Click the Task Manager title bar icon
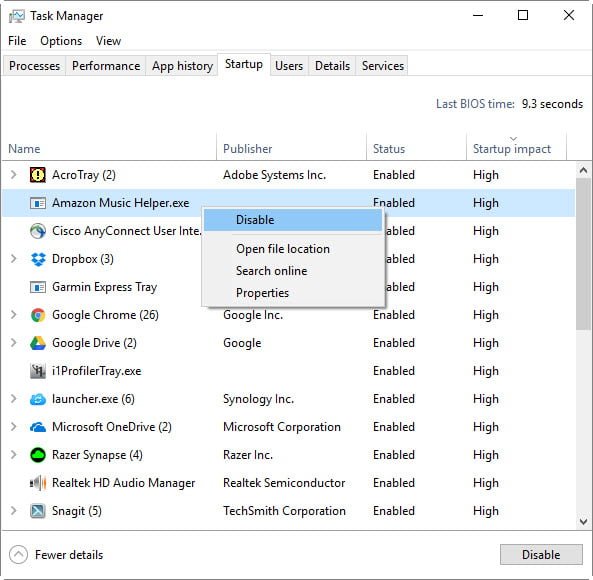The height and width of the screenshot is (580, 593). tap(16, 16)
